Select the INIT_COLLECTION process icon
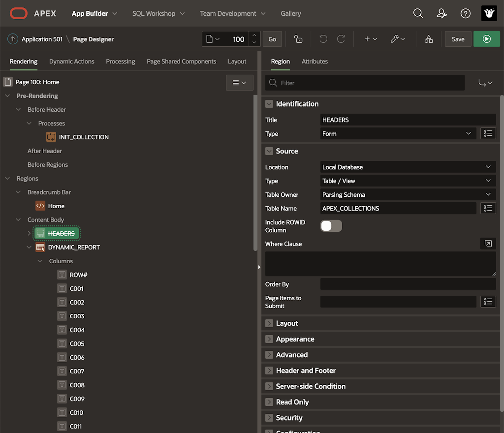504x433 pixels. click(51, 137)
